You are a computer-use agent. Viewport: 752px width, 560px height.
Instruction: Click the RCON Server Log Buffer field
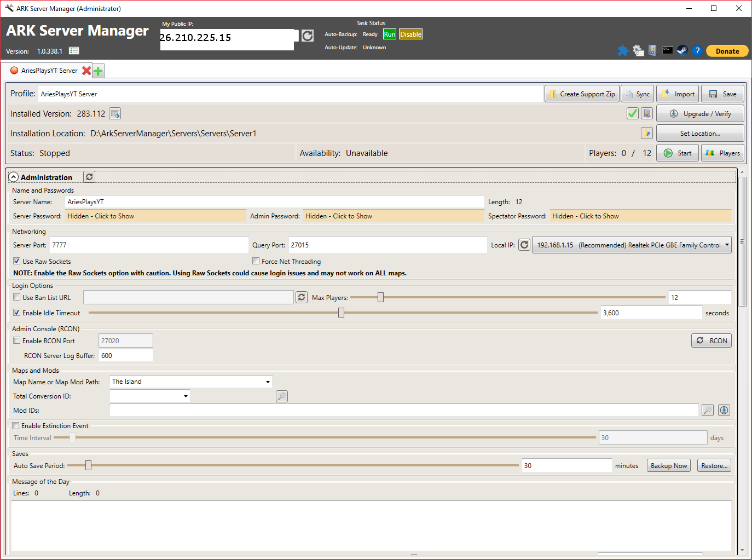[126, 355]
